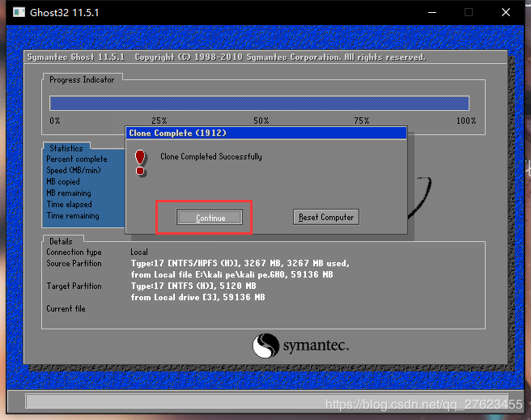This screenshot has height=420, width=531.
Task: Click the red exclamation alert icon
Action: 140,163
